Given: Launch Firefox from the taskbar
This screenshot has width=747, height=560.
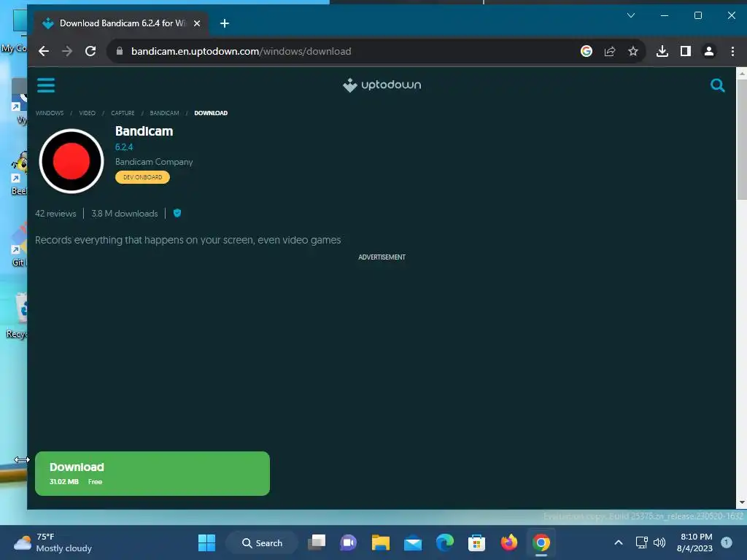Looking at the screenshot, I should (508, 542).
